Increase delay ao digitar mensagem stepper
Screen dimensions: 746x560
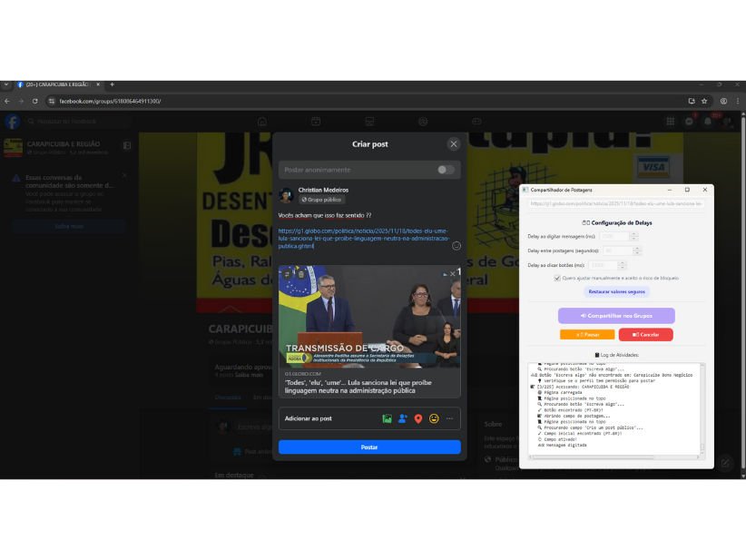[x=634, y=233]
